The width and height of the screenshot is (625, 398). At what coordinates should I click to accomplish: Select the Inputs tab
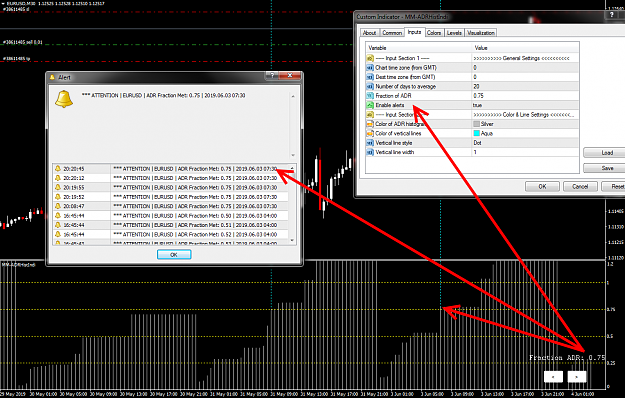415,32
